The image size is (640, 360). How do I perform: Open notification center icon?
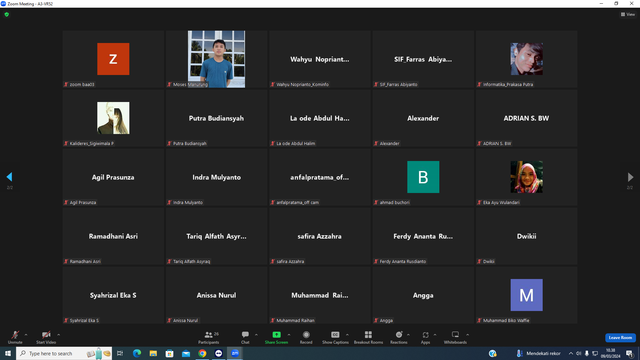pyautogui.click(x=630, y=353)
